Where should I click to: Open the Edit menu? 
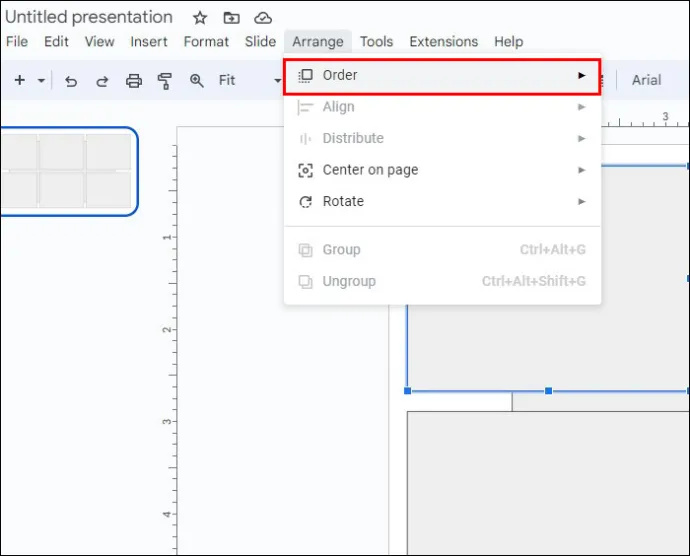56,41
